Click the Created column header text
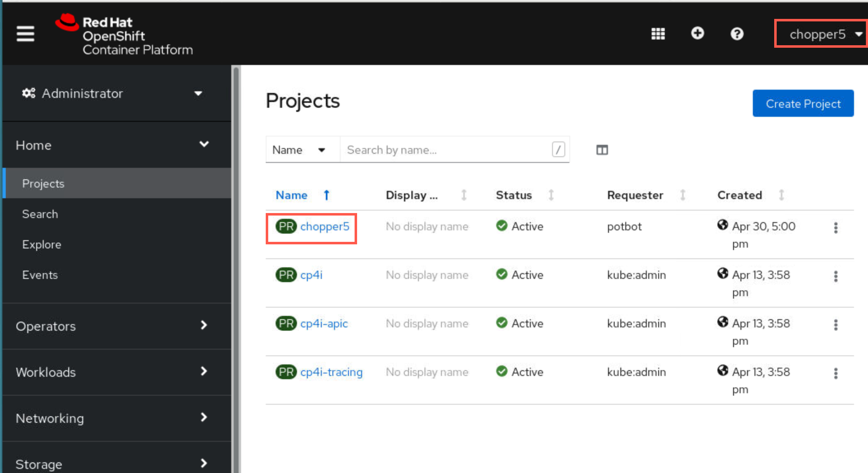Viewport: 868px width, 473px height. (x=740, y=195)
